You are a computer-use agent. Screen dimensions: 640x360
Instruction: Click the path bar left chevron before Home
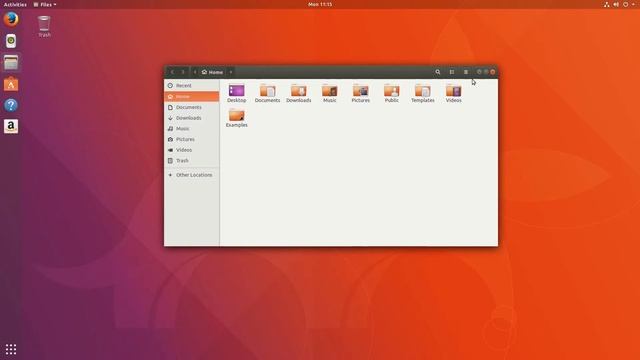(195, 72)
